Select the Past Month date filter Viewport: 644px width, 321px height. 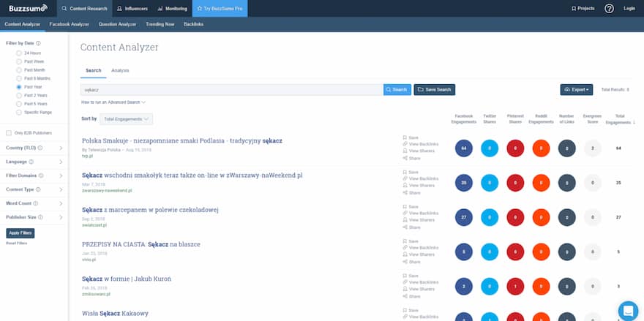point(19,70)
